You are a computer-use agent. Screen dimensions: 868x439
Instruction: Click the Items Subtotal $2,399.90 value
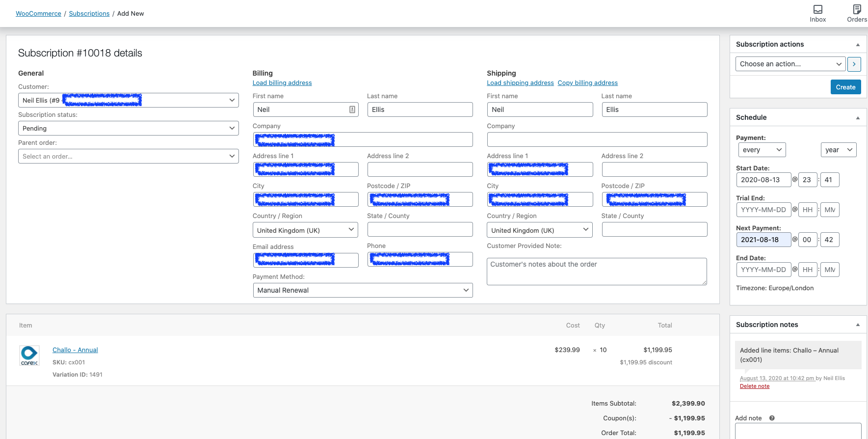688,404
